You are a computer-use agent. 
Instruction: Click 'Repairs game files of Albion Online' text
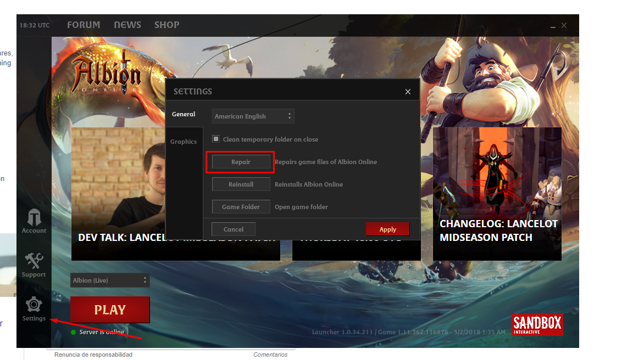tap(326, 162)
